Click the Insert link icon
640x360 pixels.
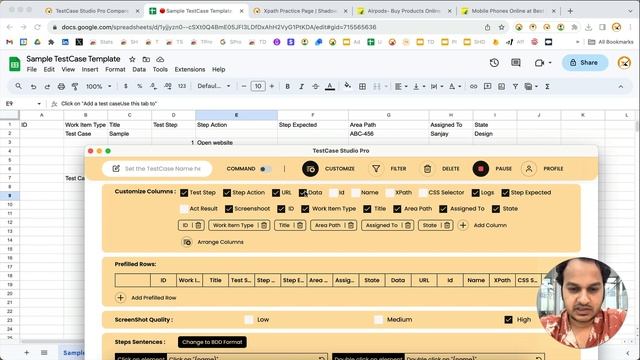pyautogui.click(x=473, y=87)
